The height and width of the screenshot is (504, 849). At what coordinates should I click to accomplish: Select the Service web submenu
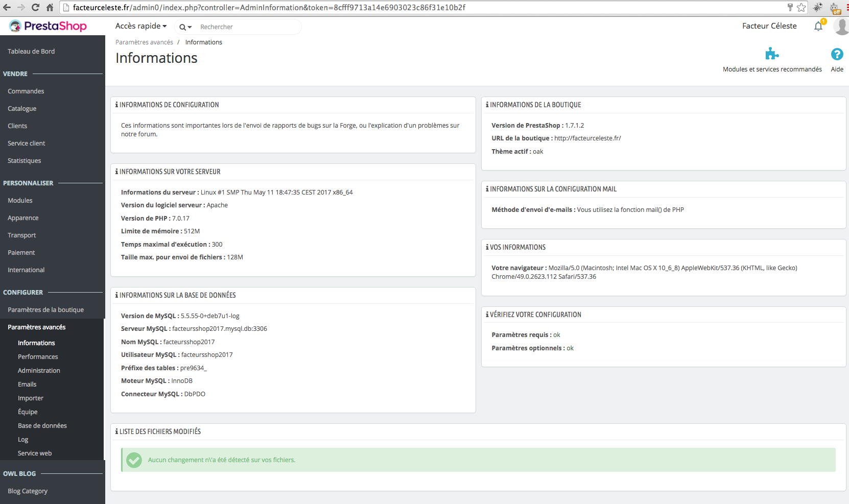(x=35, y=453)
